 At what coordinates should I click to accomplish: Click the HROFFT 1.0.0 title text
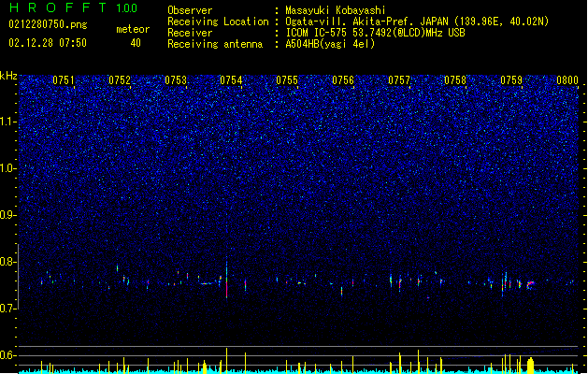pyautogui.click(x=73, y=7)
